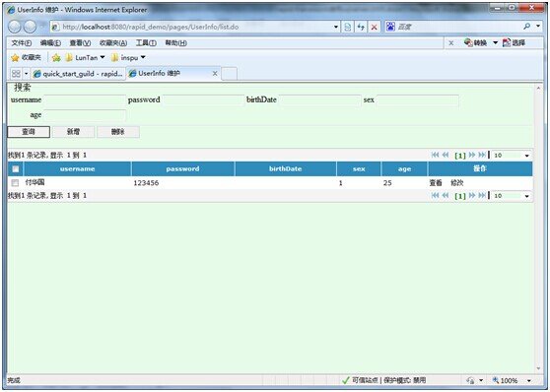
Task: Open the zoom level dropdown at 100%
Action: click(x=529, y=380)
